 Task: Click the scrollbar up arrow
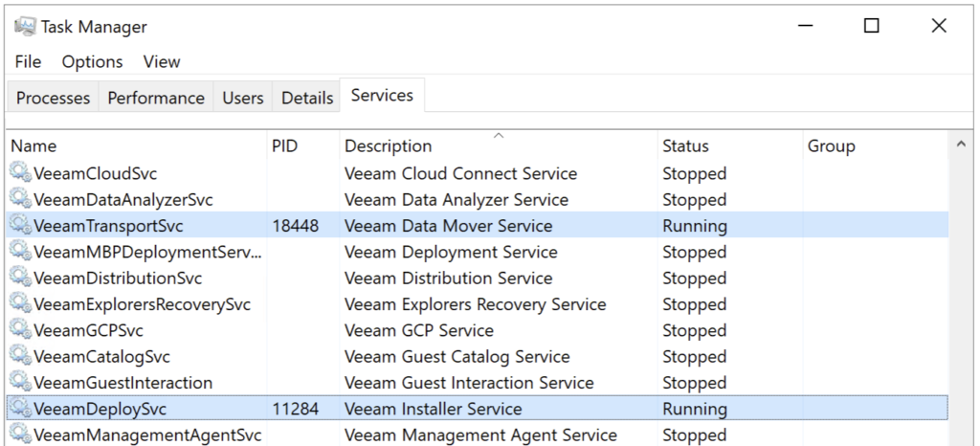coord(961,145)
